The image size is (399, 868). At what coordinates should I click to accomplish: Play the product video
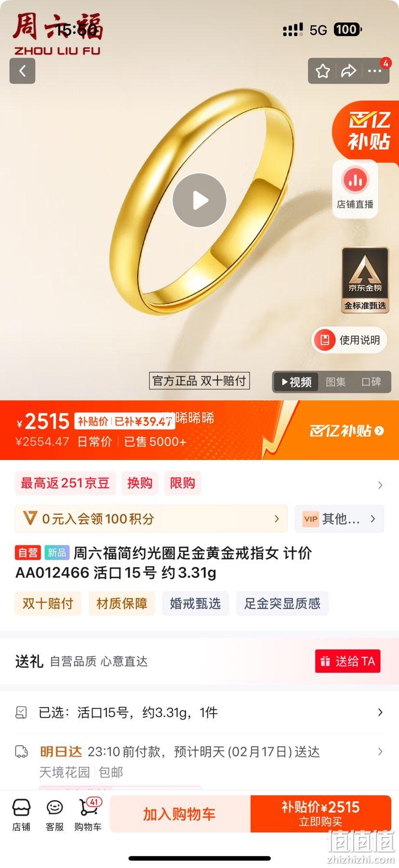tap(199, 200)
